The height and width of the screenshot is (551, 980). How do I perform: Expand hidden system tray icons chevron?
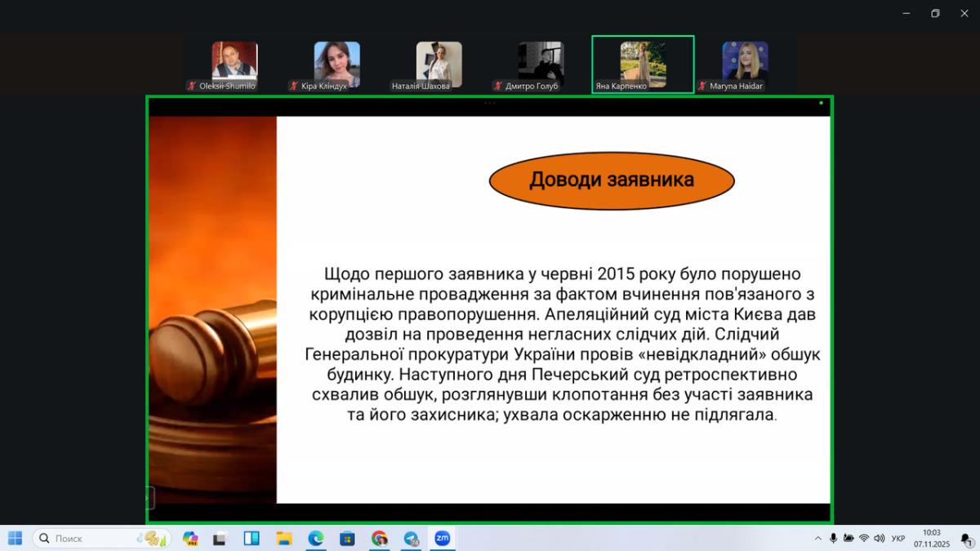click(817, 539)
